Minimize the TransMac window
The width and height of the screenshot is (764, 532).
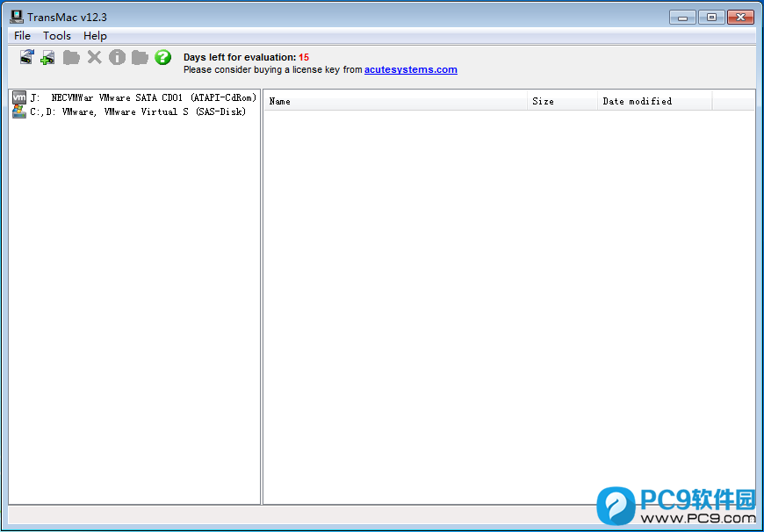[682, 17]
